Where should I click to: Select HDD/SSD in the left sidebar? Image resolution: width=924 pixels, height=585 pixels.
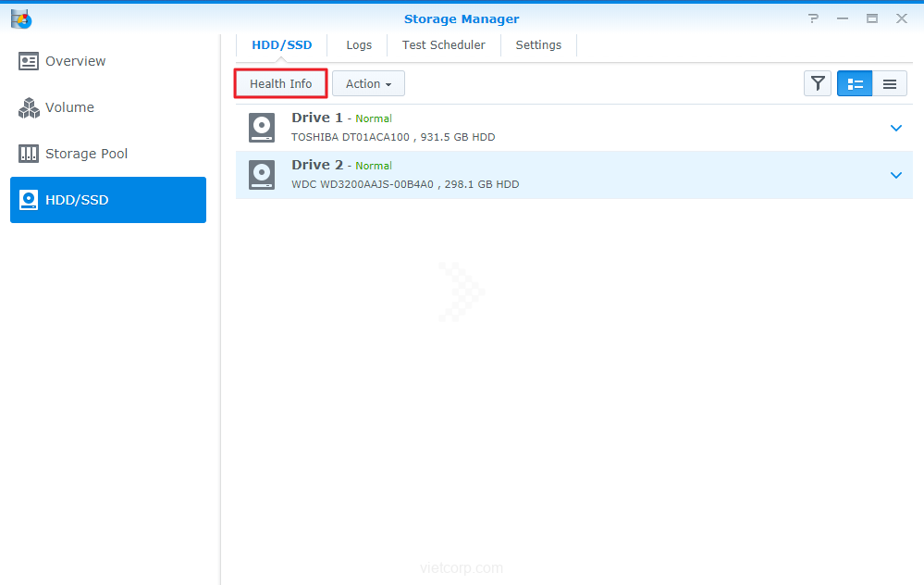107,200
